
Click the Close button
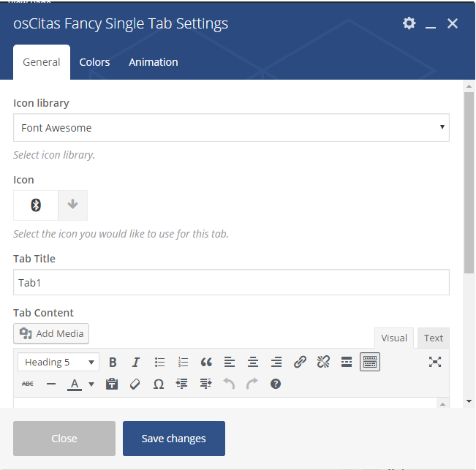(x=64, y=438)
